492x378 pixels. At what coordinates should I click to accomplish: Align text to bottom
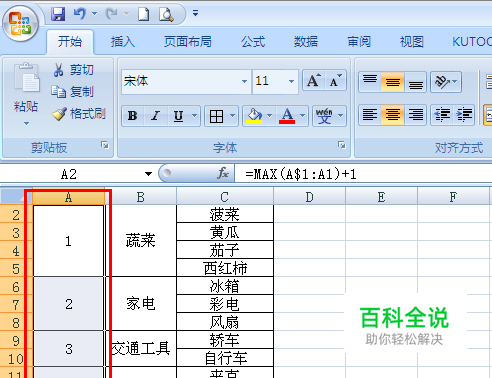(x=416, y=81)
